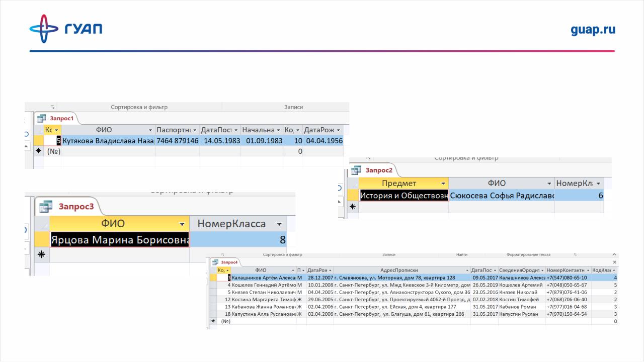Click the new-record asterisk in Запрос2
Viewport: 644px width, 362px height.
point(353,206)
